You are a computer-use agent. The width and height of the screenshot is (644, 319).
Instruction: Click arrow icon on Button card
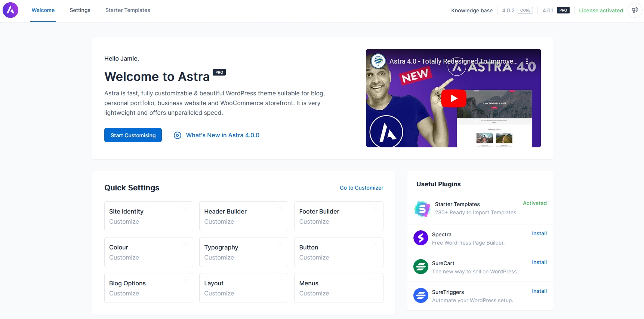[x=375, y=246]
